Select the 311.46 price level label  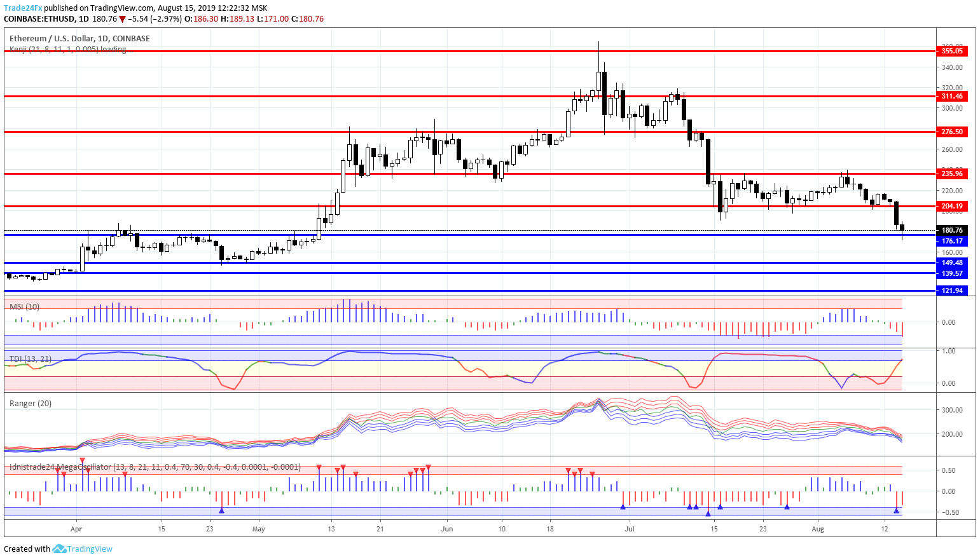point(952,96)
